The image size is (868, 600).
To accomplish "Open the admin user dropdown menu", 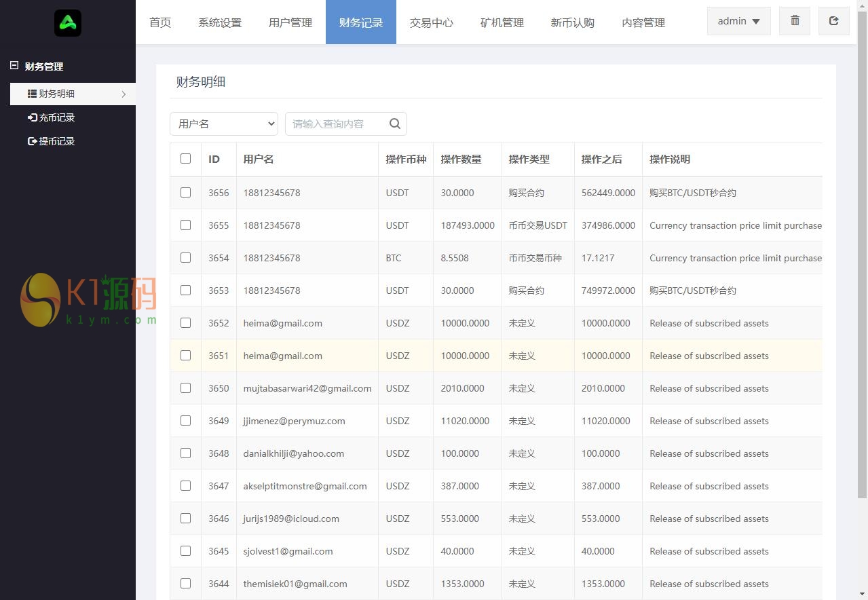I will click(738, 21).
